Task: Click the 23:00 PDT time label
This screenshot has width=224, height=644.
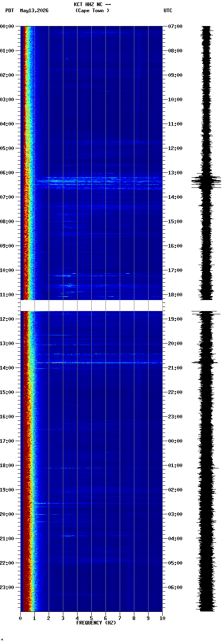Action: 7,587
